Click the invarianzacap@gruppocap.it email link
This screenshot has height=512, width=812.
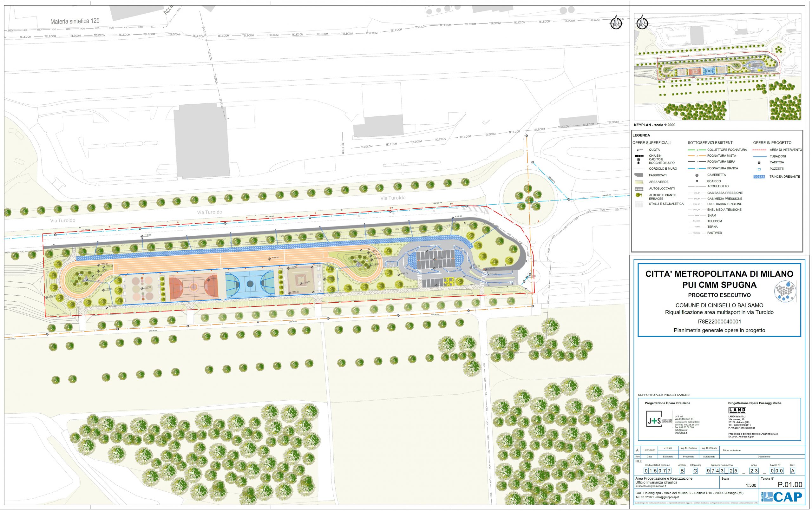coord(651,486)
